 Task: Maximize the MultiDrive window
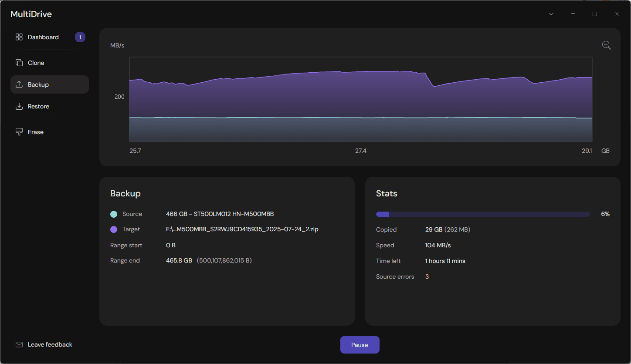pos(595,14)
